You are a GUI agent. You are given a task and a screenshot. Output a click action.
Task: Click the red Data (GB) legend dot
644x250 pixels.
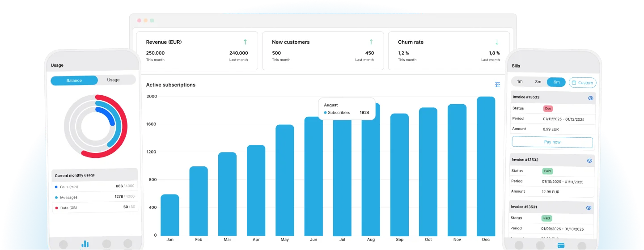tap(56, 208)
